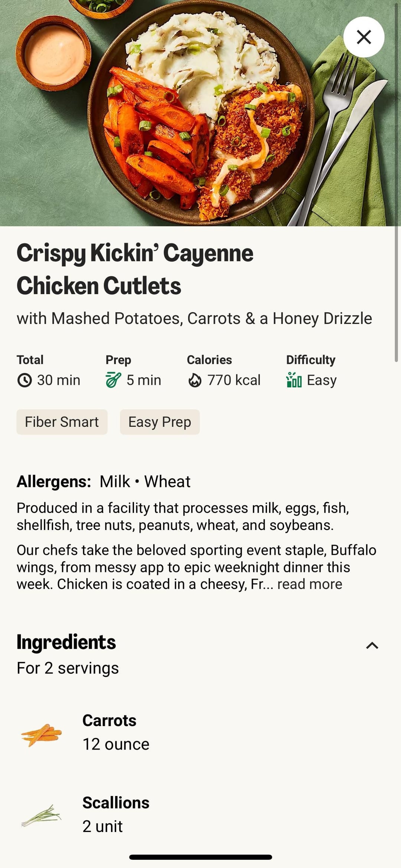Tap the flame icon beside 770 kcal
401x868 pixels.
point(195,380)
